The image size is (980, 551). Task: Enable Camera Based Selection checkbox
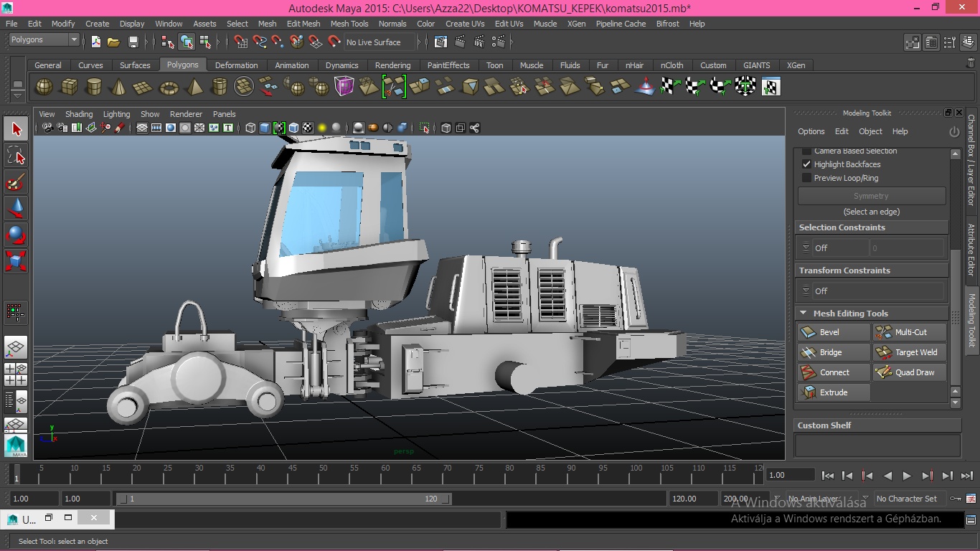[x=806, y=151]
